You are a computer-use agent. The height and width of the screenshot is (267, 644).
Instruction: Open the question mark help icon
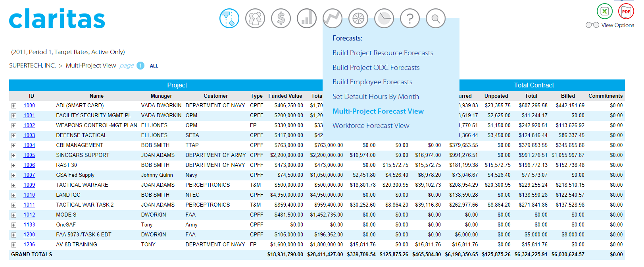[410, 18]
